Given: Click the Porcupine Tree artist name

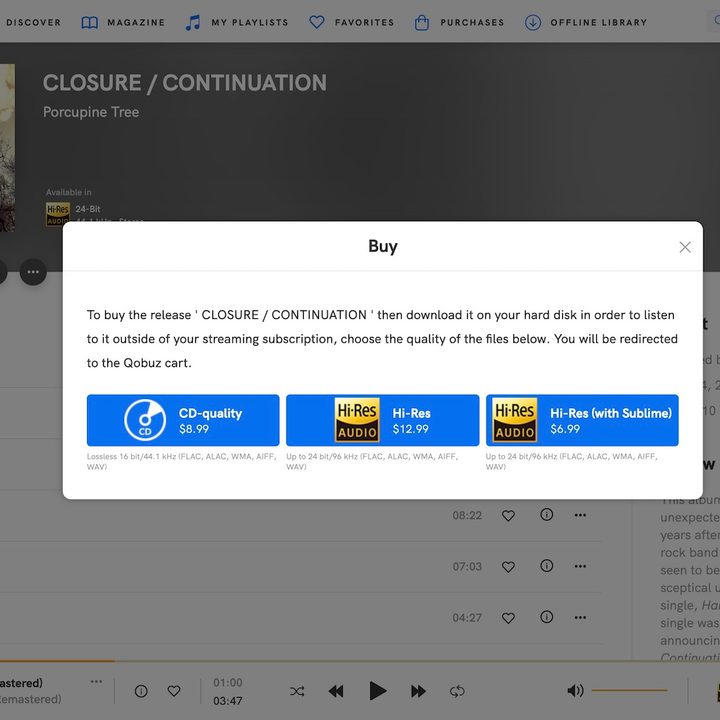Looking at the screenshot, I should coord(91,112).
